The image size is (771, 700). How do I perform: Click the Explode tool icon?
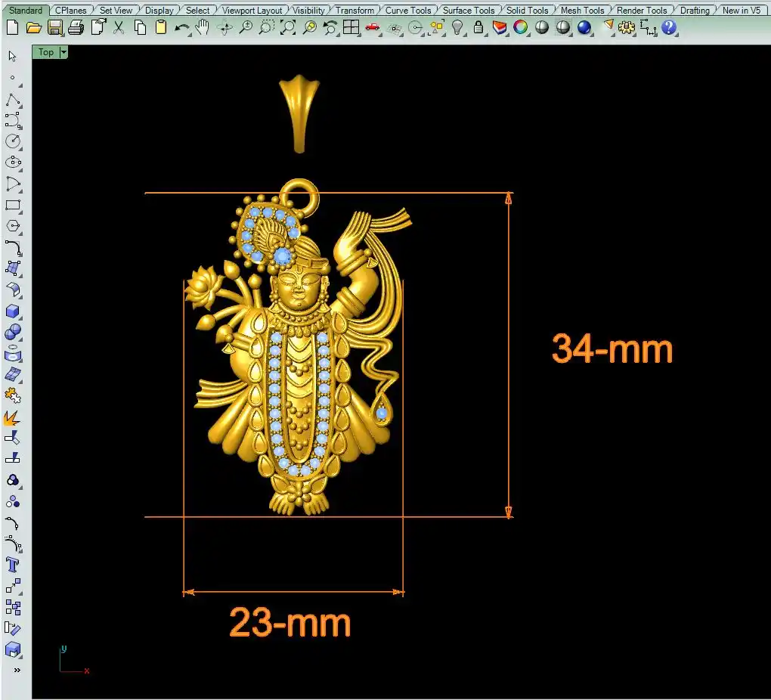click(x=13, y=417)
